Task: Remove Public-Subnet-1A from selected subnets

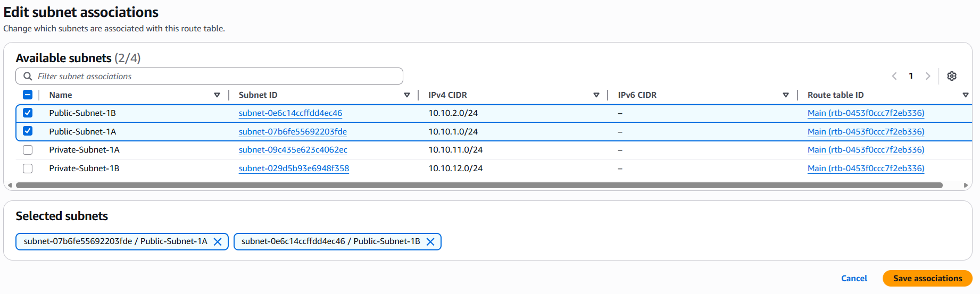Action: click(x=218, y=242)
